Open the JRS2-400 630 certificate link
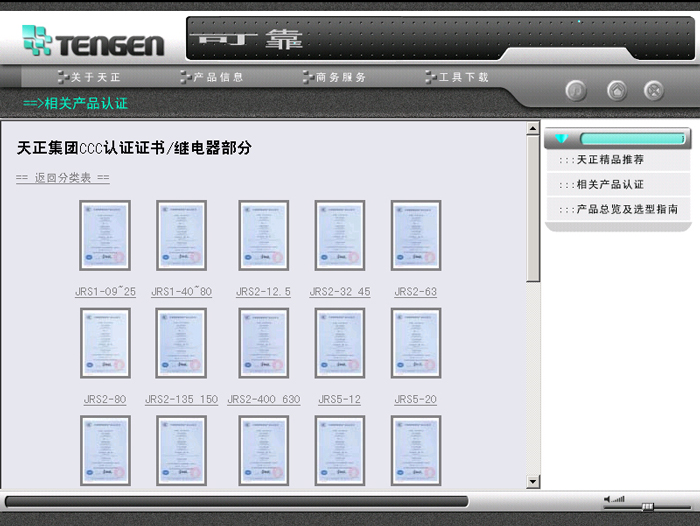The width and height of the screenshot is (700, 526). pyautogui.click(x=263, y=399)
